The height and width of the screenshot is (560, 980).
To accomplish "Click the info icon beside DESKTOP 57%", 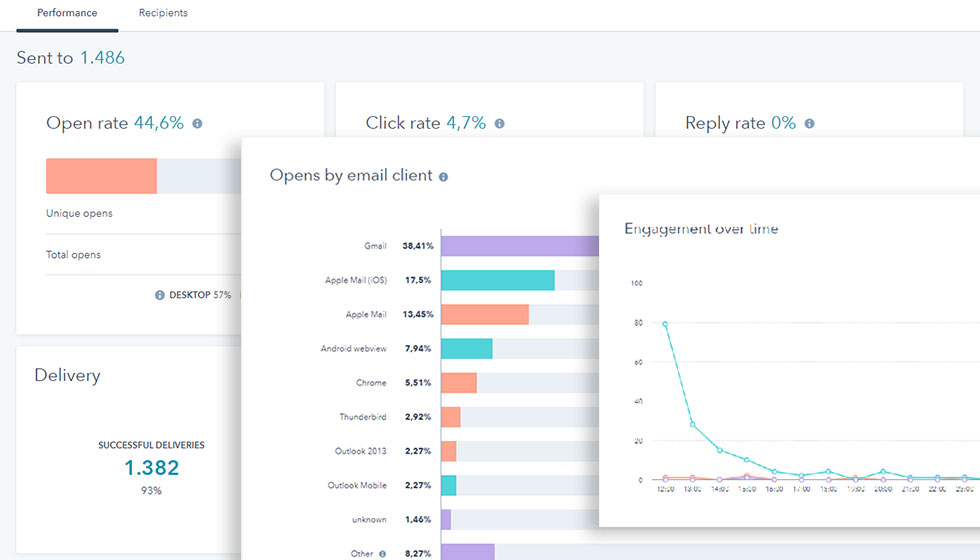I will 159,295.
